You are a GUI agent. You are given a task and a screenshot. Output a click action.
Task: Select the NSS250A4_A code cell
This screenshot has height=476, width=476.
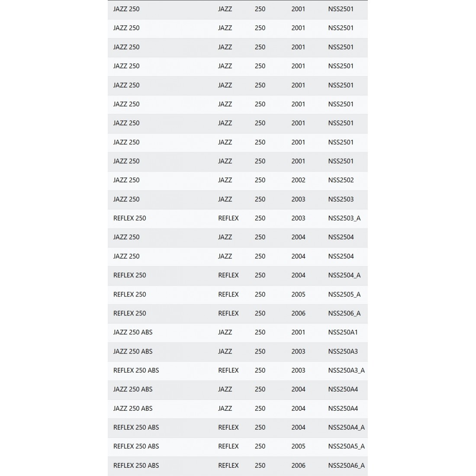point(346,428)
